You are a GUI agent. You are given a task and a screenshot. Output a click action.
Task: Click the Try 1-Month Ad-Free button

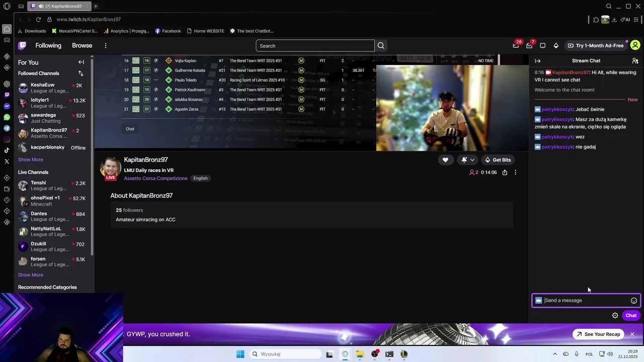pos(596,46)
